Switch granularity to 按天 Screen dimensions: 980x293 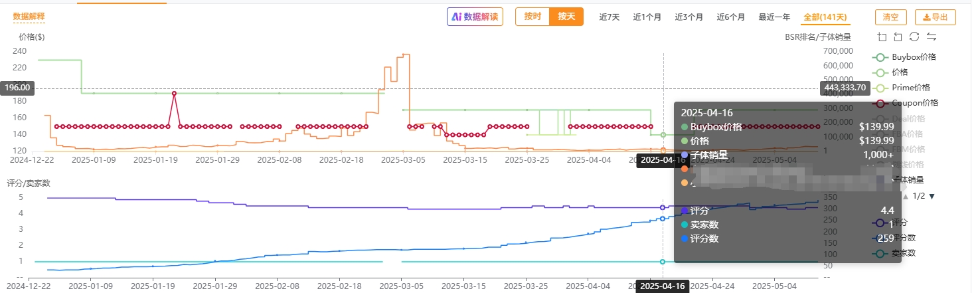coord(566,17)
